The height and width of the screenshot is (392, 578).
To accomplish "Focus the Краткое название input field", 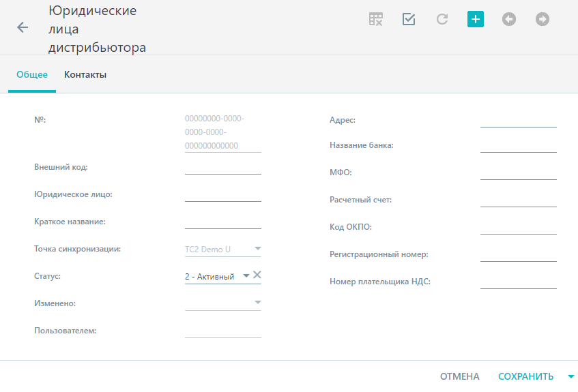I will [223, 222].
